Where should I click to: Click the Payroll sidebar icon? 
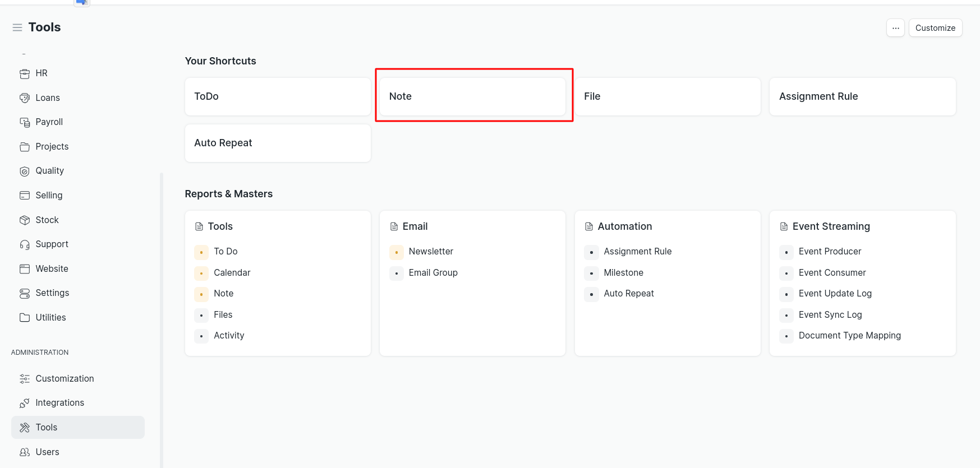pyautogui.click(x=25, y=122)
